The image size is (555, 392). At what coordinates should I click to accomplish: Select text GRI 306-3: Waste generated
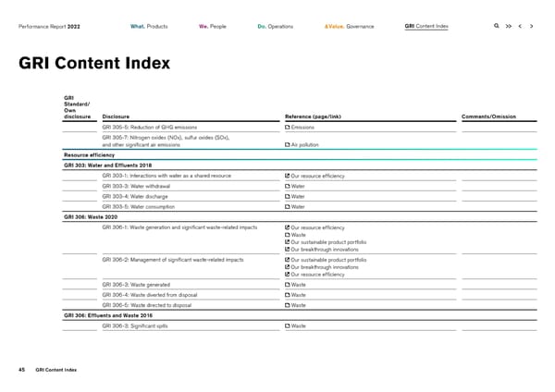(x=136, y=285)
